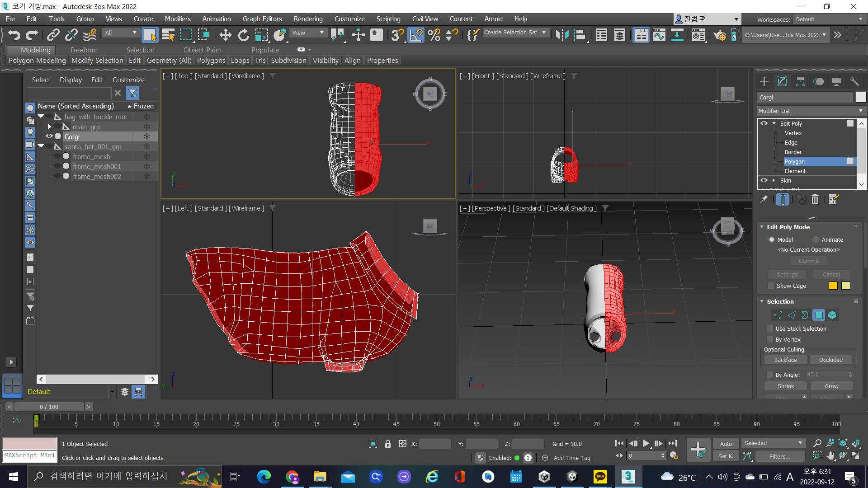Enable Use Stack Selection checkbox
This screenshot has width=868, height=488.
tap(770, 328)
